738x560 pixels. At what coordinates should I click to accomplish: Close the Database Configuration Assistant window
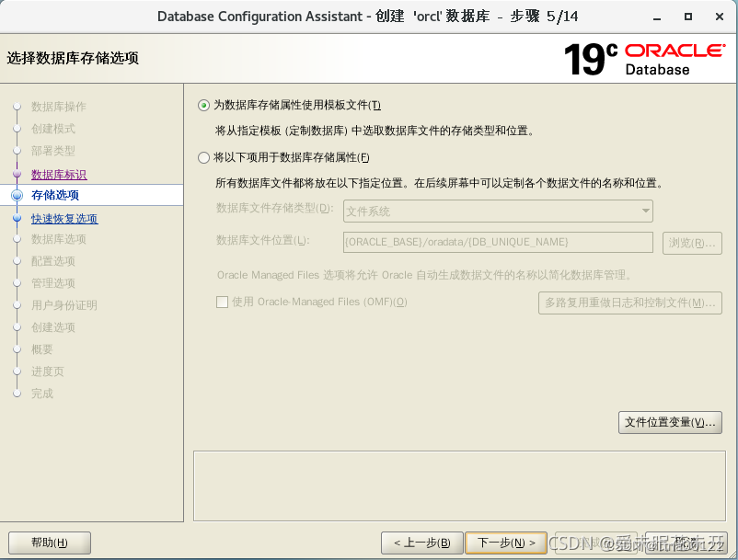[720, 17]
